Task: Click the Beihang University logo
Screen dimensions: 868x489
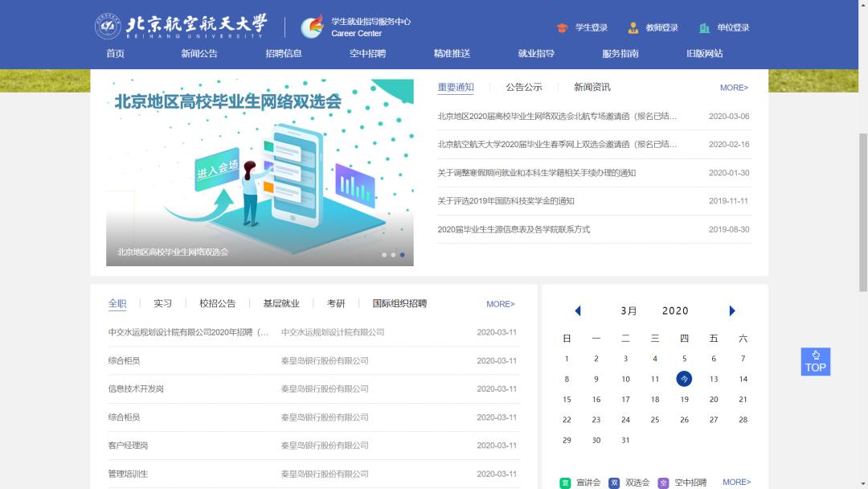Action: 108,25
